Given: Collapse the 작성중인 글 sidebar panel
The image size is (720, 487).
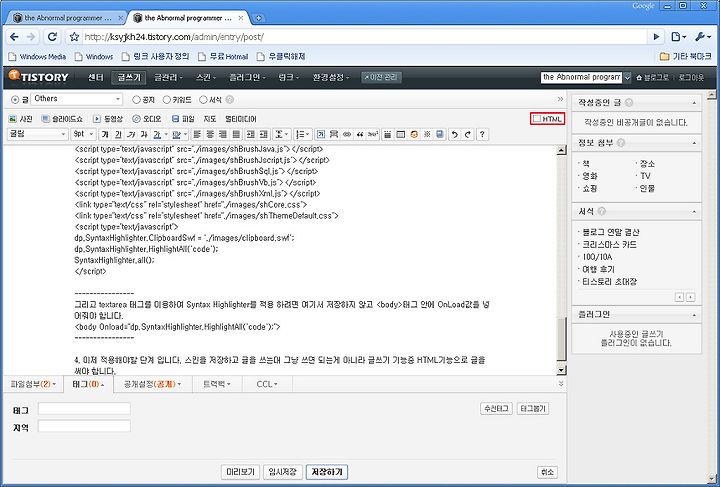Looking at the screenshot, I should [694, 102].
